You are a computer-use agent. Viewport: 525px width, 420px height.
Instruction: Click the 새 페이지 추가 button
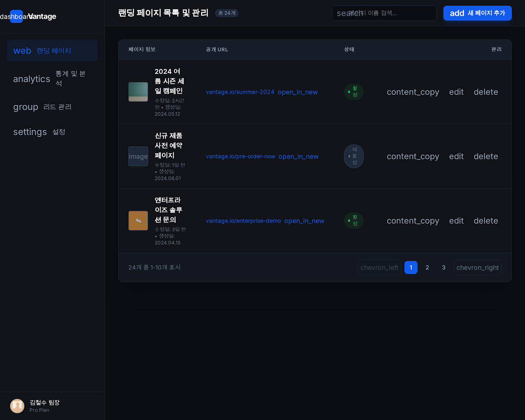pyautogui.click(x=477, y=13)
